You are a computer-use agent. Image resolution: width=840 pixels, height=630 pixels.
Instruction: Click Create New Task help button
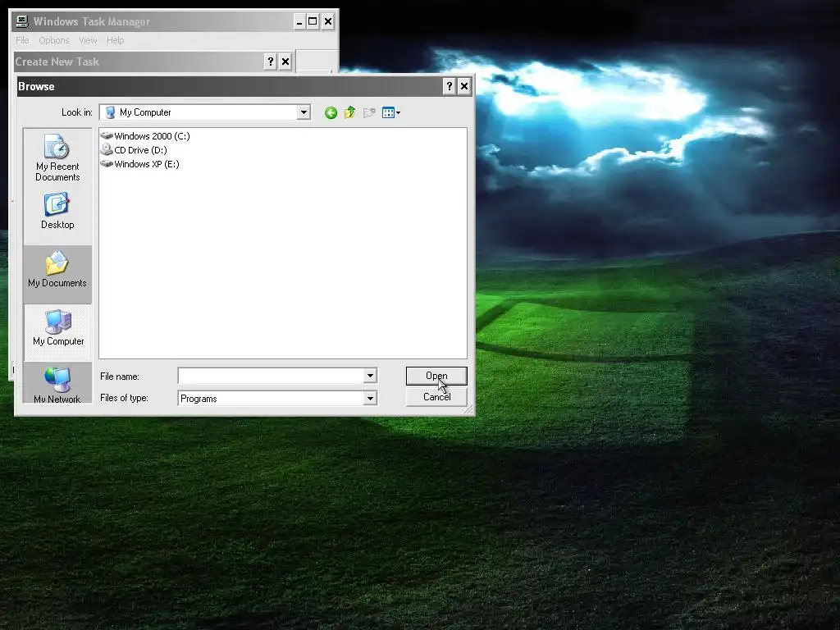point(271,62)
